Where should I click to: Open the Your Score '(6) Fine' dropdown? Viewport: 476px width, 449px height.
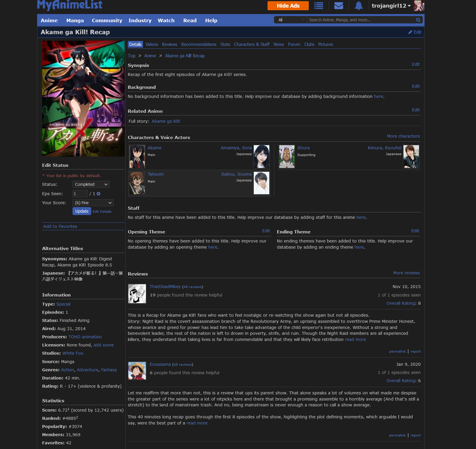pyautogui.click(x=93, y=203)
